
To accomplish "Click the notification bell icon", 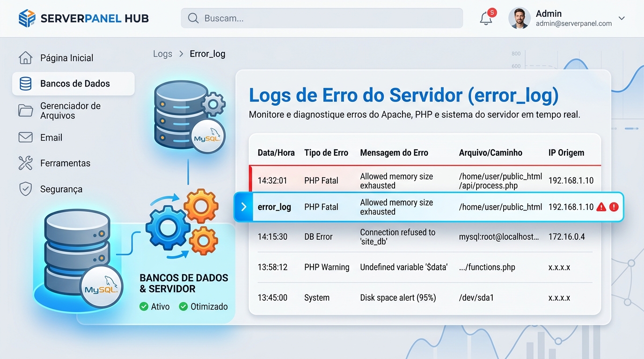I will tap(486, 19).
